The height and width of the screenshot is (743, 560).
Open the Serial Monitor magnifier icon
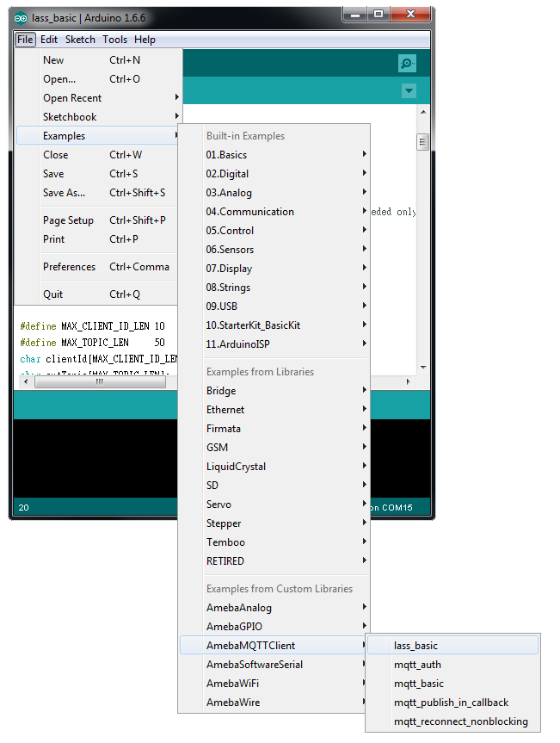tap(407, 63)
